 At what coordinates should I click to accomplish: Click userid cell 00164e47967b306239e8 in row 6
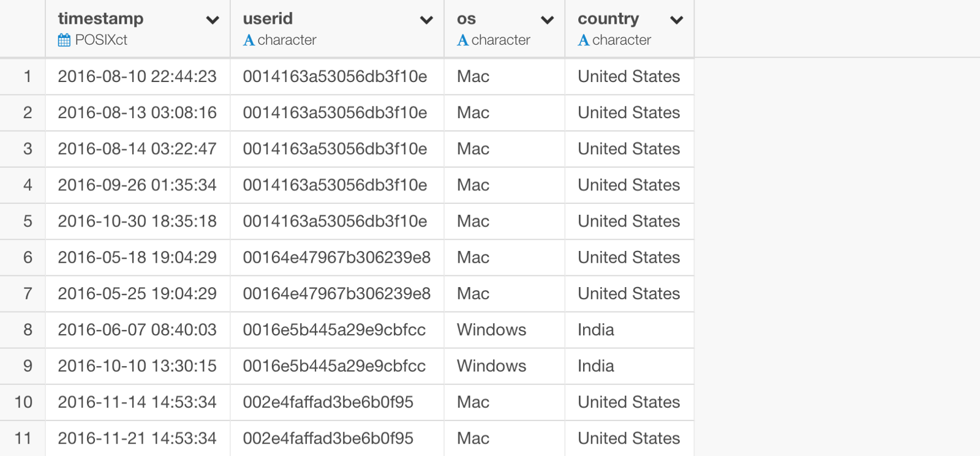[x=337, y=257]
